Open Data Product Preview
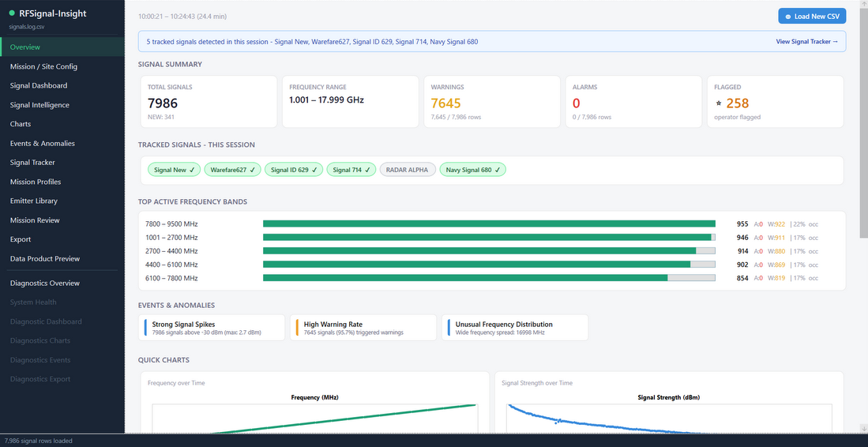Screen dimensions: 868x447 pos(62,258)
